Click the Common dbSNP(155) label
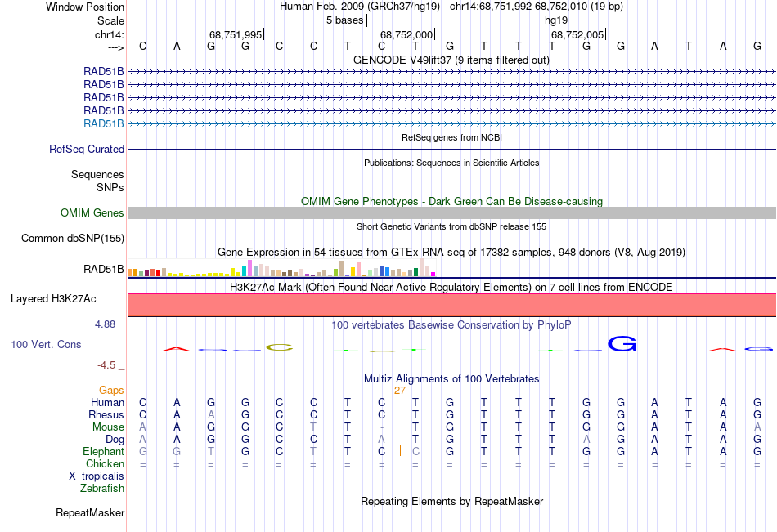Viewport: 777px width, 532px height. pyautogui.click(x=73, y=239)
